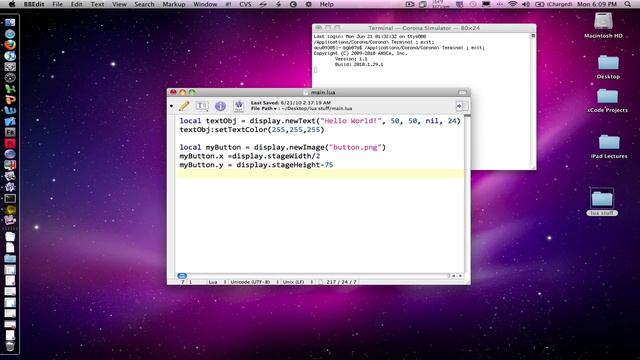Viewport: 640px width, 360px height.
Task: Launch Firefox from the Dock
Action: click(10, 44)
